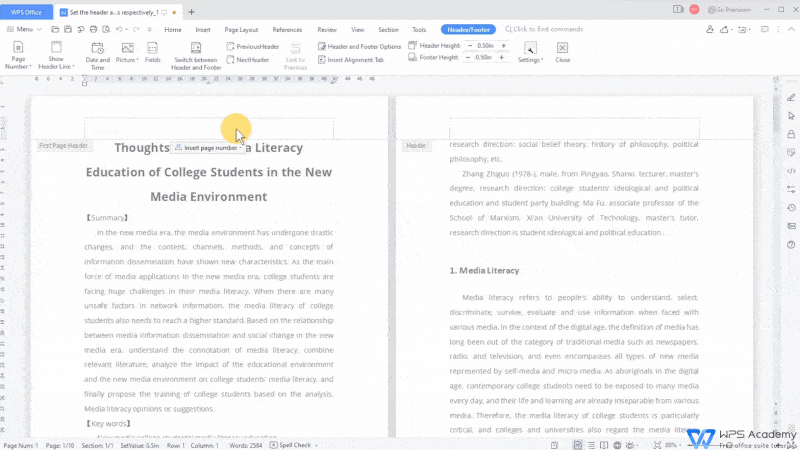This screenshot has height=450, width=800.
Task: Close the Header/Footer editing mode
Action: pyautogui.click(x=562, y=53)
